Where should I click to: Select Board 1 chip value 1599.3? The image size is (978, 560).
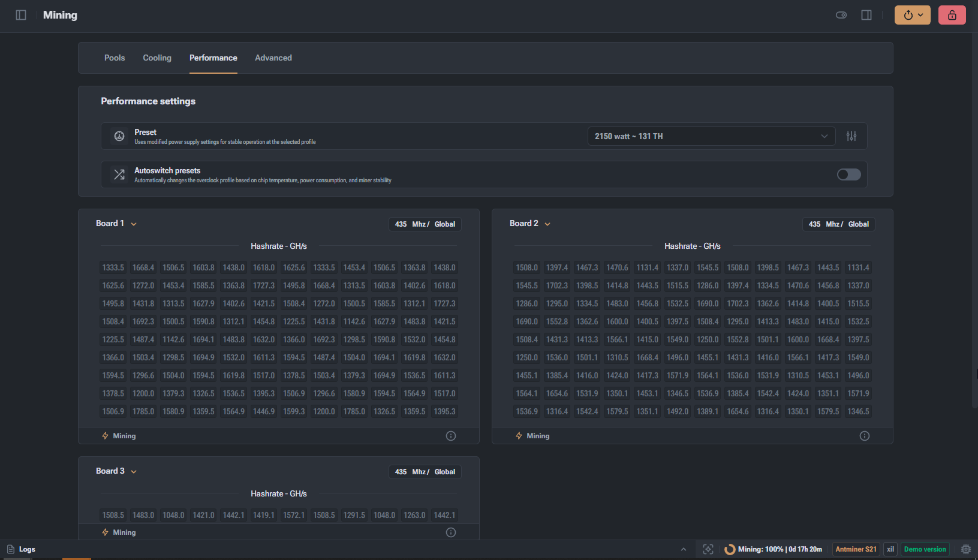coord(294,411)
